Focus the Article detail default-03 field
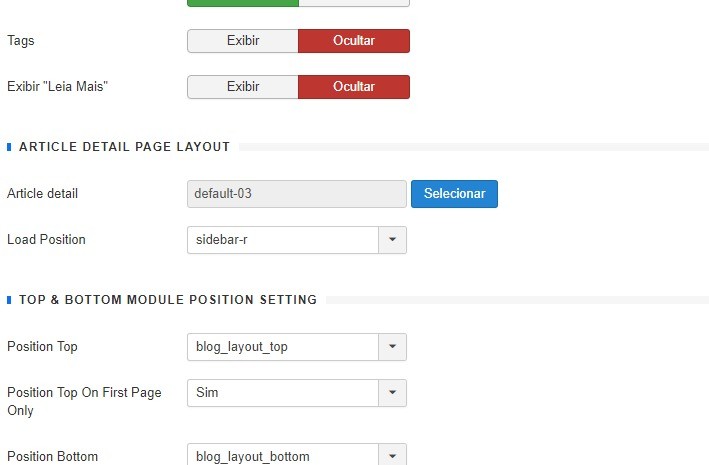Screen dimensions: 709x465 [x=296, y=194]
